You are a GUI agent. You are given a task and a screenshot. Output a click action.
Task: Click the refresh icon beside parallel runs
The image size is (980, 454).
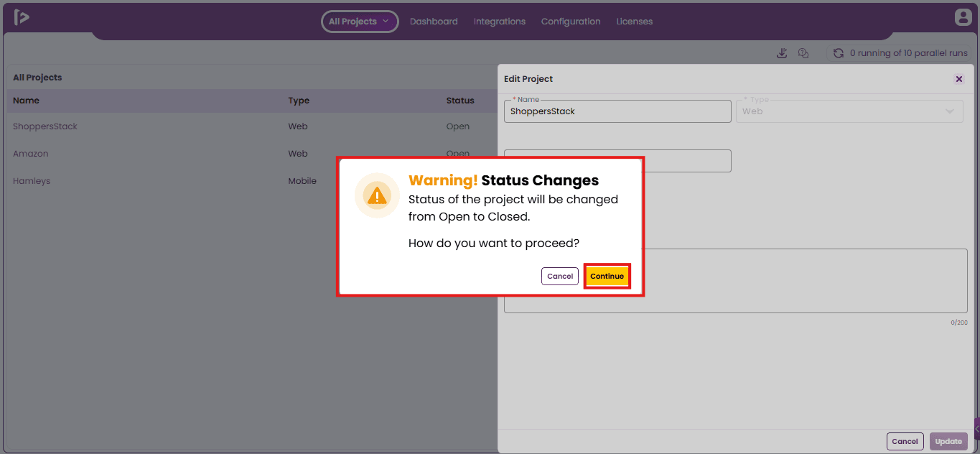tap(838, 53)
